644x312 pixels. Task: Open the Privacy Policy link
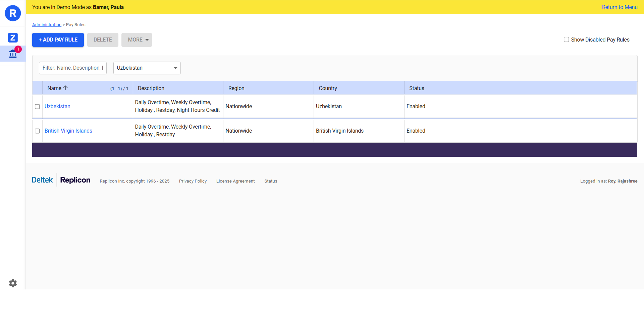click(x=193, y=181)
